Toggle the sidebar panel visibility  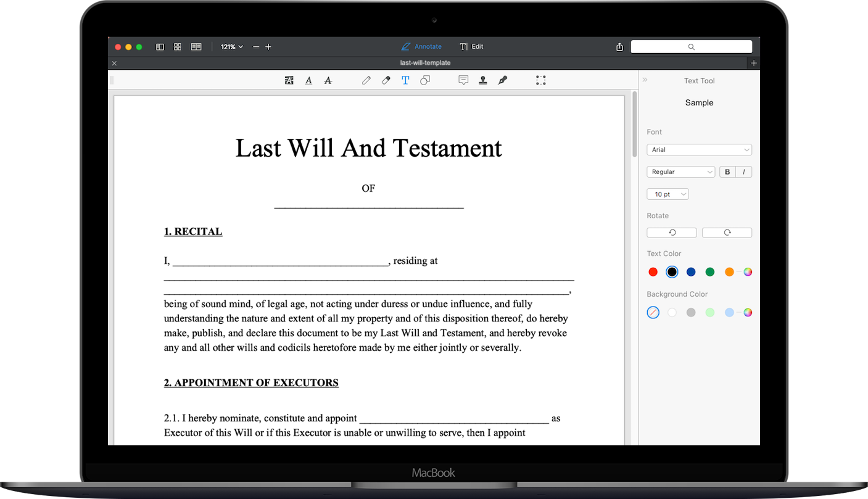[160, 46]
